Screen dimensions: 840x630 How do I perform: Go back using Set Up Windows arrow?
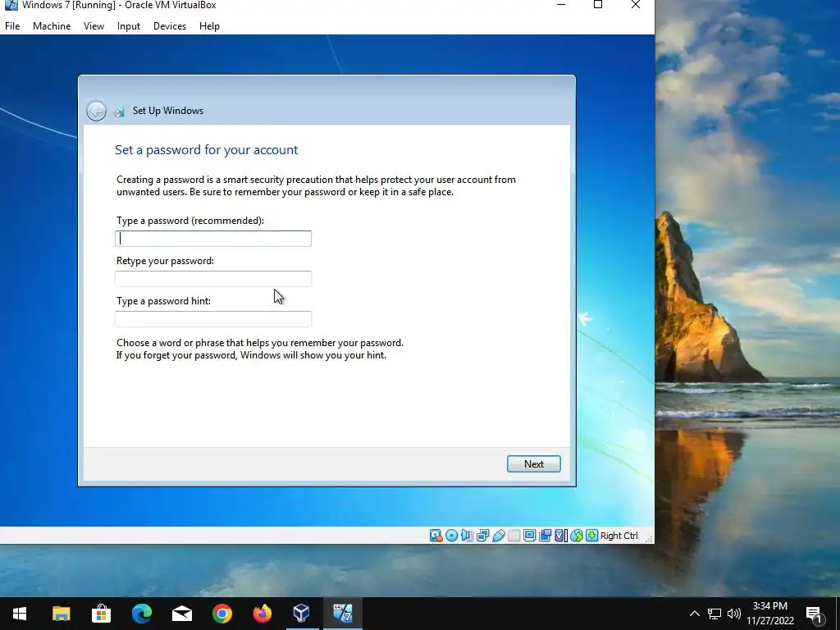click(97, 111)
